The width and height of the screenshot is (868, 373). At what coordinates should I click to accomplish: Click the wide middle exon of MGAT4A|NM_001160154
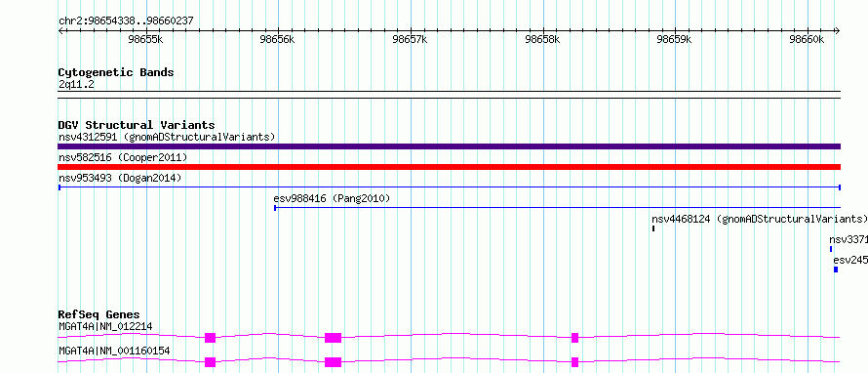click(x=333, y=362)
